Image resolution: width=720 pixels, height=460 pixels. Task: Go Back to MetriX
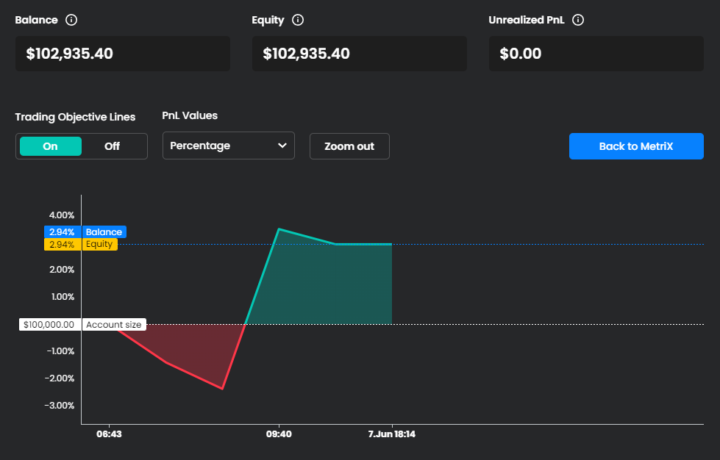pos(636,146)
